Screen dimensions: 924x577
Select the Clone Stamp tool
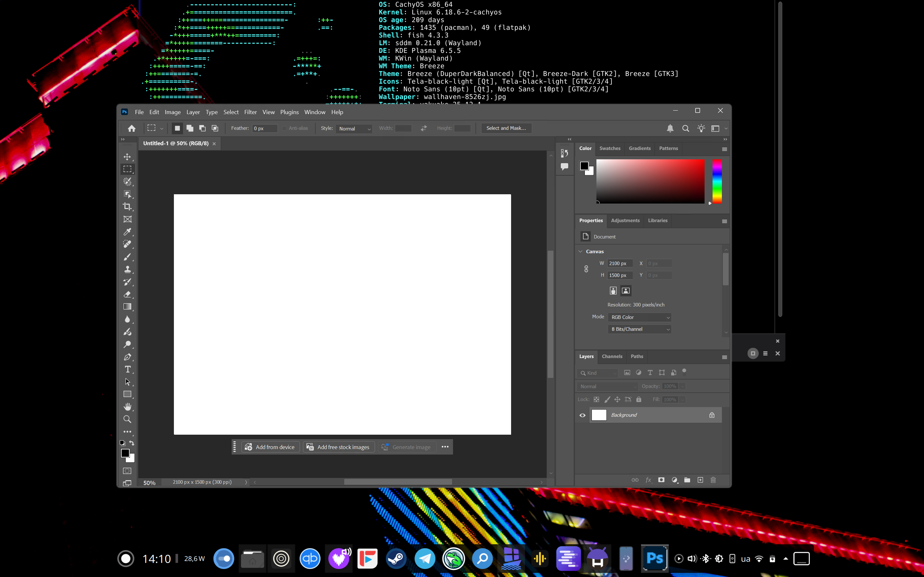pyautogui.click(x=127, y=269)
